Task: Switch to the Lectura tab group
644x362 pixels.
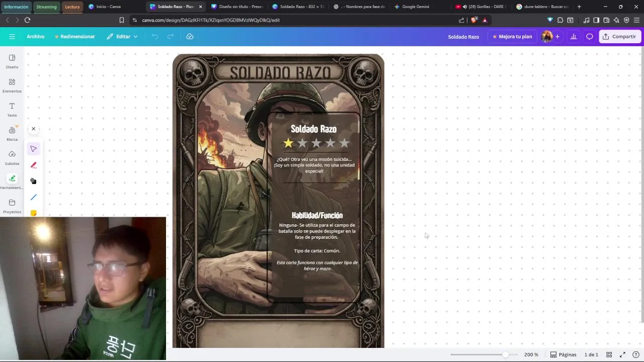Action: (72, 7)
